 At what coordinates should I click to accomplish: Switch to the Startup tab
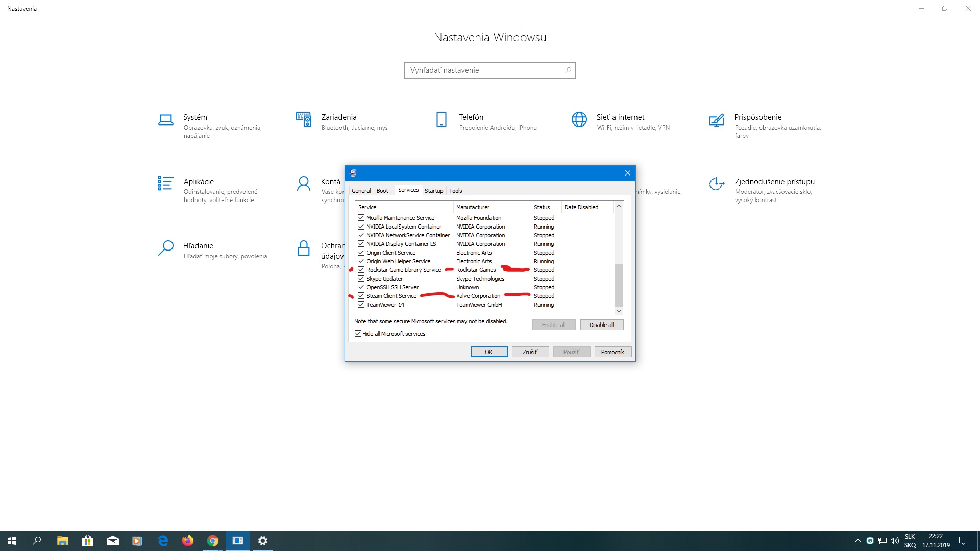coord(434,191)
